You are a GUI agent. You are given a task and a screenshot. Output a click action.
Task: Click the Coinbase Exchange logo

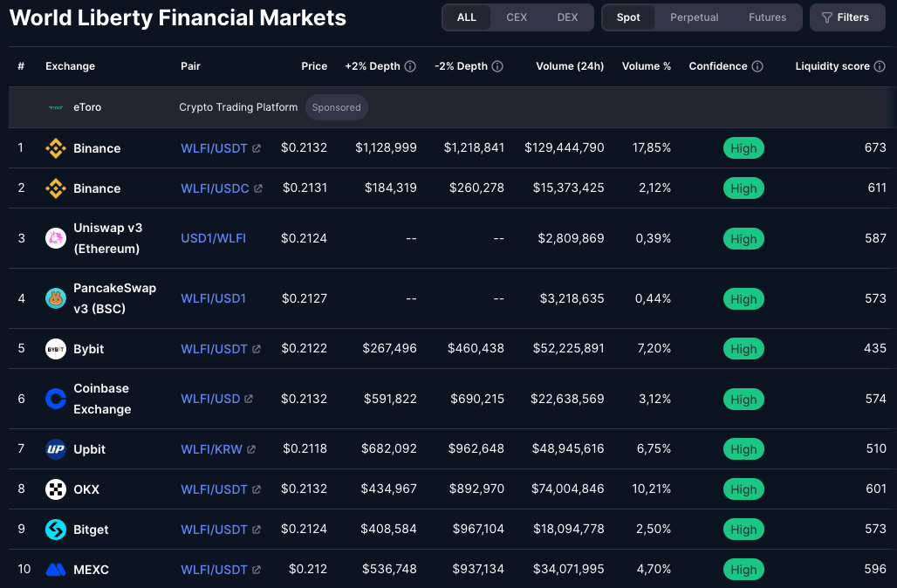coord(56,399)
